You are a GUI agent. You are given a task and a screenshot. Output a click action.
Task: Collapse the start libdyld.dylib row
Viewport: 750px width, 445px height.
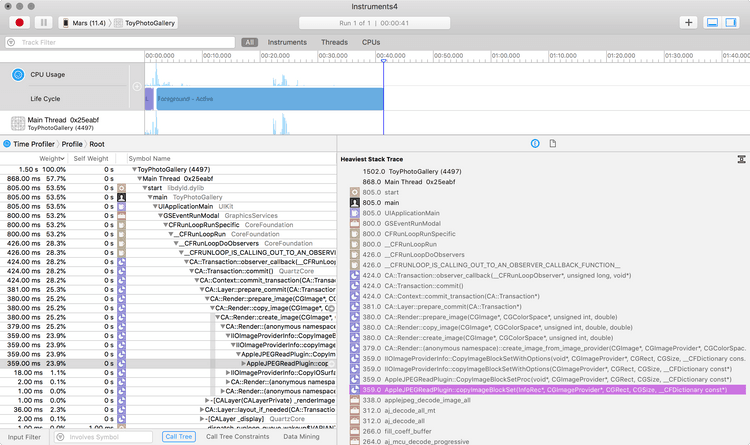(145, 188)
